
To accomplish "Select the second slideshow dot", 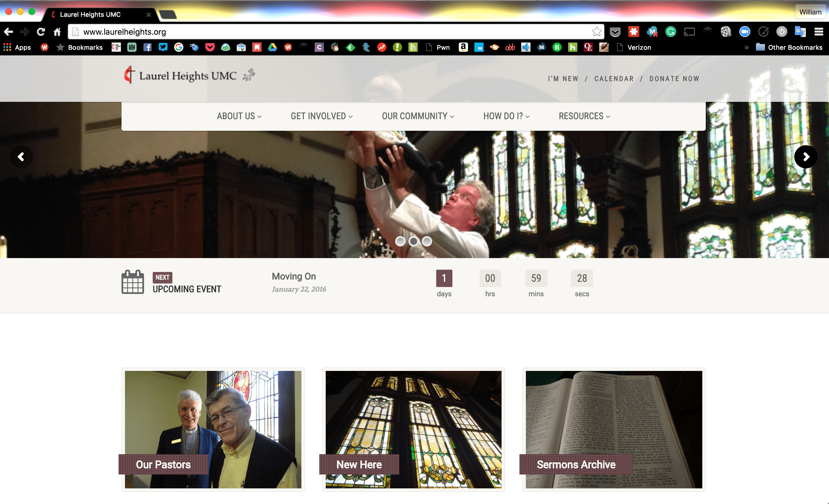I will click(x=414, y=241).
